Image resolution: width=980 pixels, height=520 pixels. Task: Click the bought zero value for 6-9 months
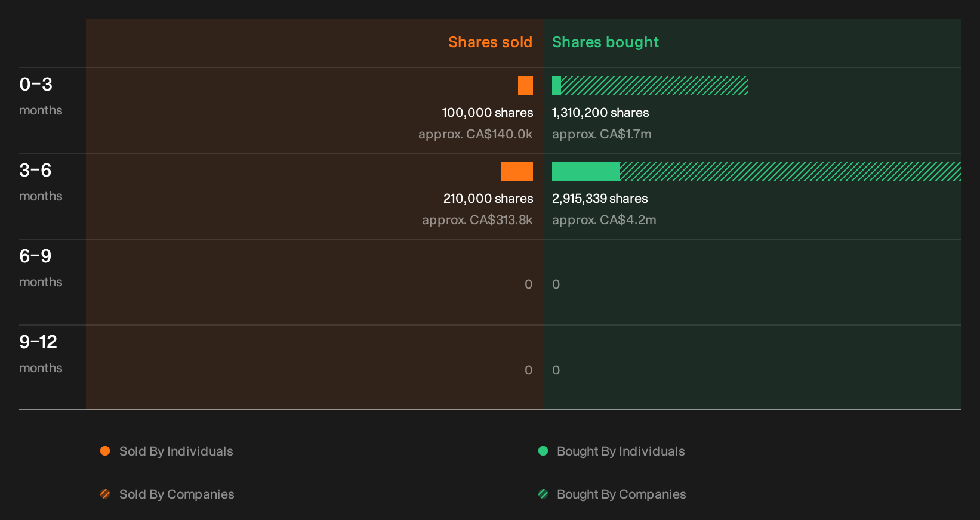(x=556, y=284)
